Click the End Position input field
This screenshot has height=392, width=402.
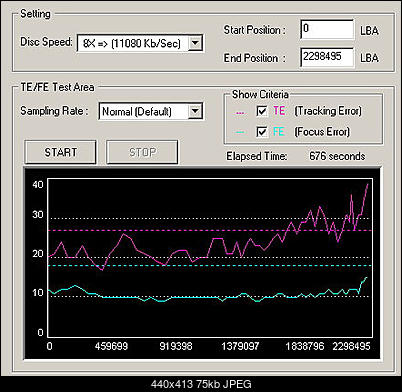pos(327,57)
